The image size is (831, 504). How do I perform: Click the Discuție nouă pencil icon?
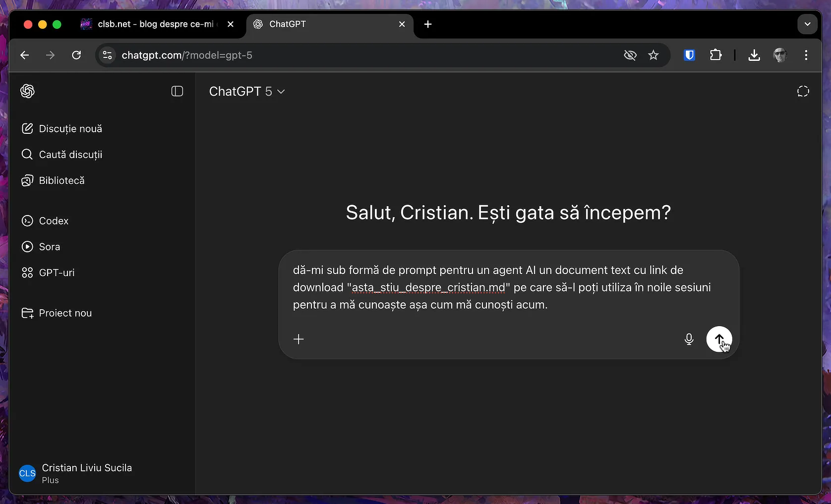click(27, 129)
